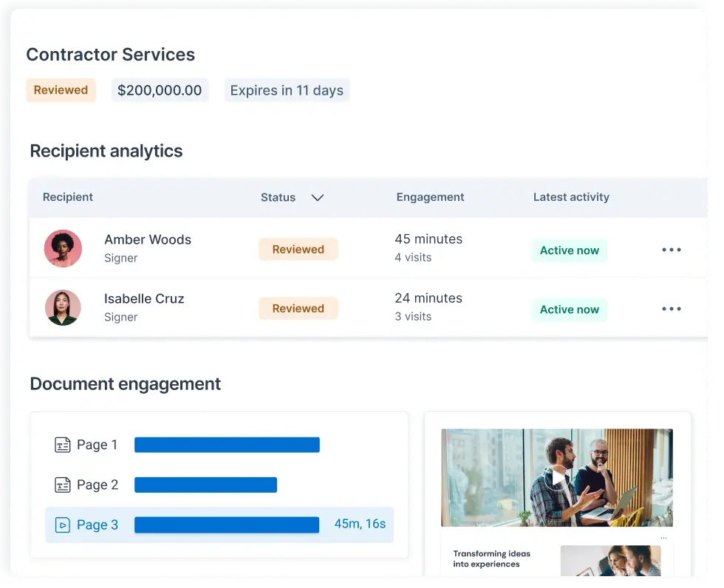This screenshot has width=724, height=588.
Task: Click Amber Woods' avatar photo
Action: point(64,248)
